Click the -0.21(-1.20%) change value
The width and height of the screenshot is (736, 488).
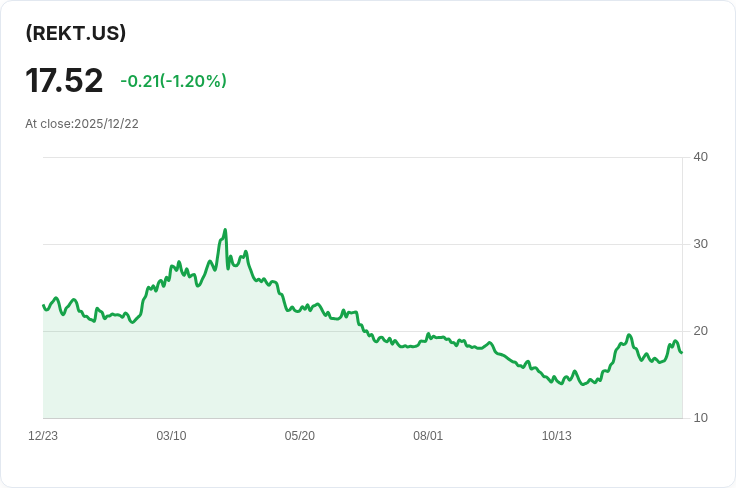174,81
